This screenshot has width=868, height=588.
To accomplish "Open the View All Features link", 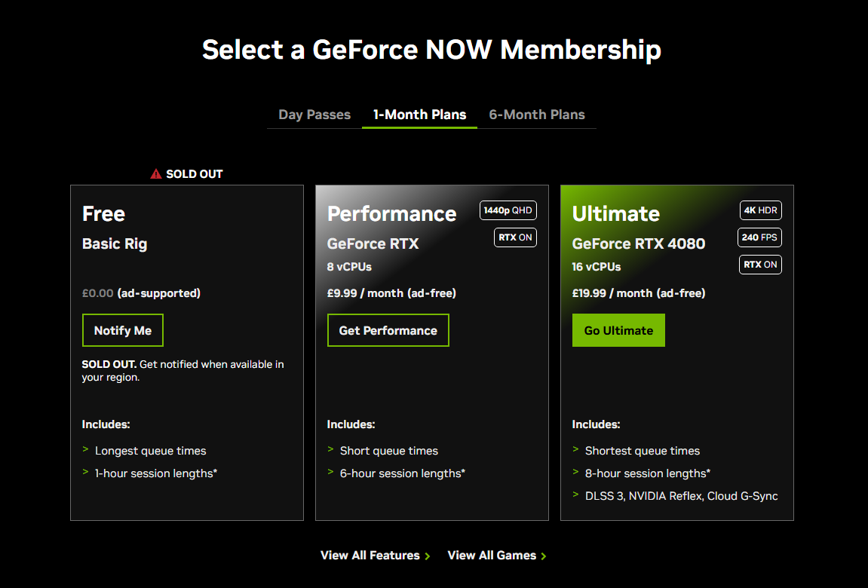I will [x=370, y=556].
